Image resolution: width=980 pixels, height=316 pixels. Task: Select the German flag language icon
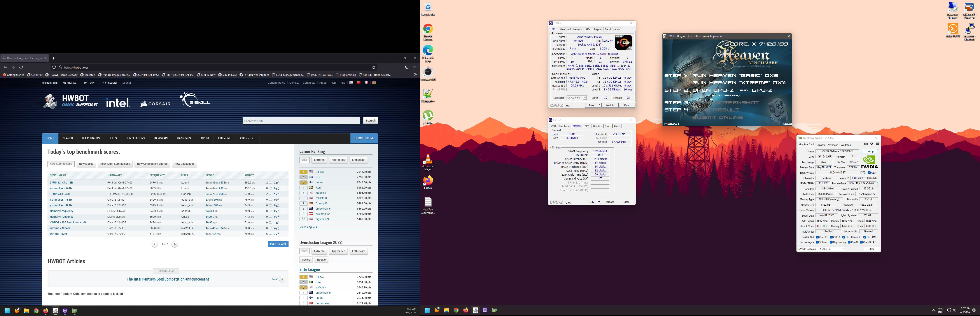click(374, 83)
